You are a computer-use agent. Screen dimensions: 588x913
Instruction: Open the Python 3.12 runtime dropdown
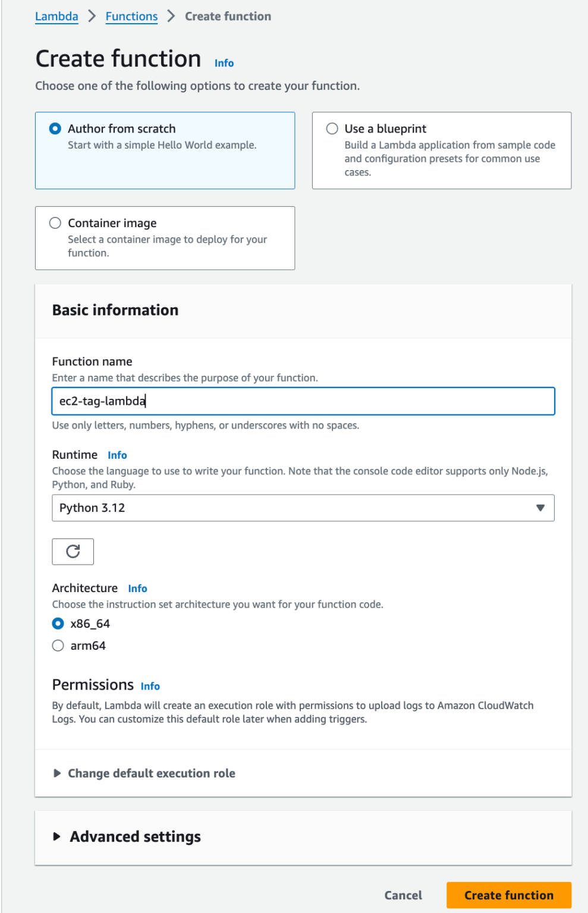click(x=303, y=508)
